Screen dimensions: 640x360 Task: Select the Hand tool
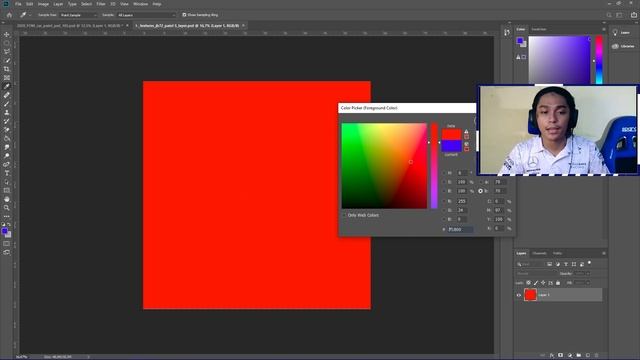7,199
